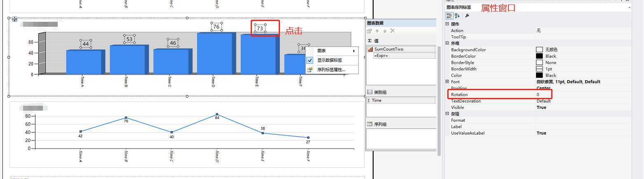The image size is (644, 179).
Task: Select the data label 44 on the bar chart
Action: point(86,44)
